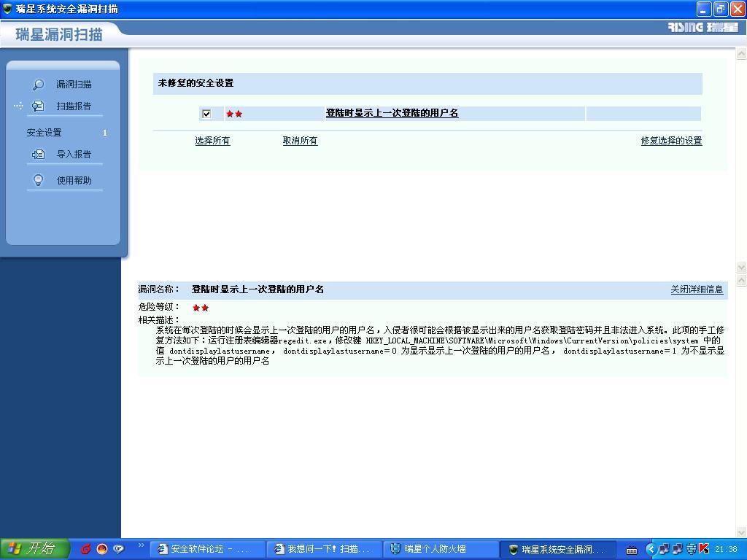Click the lightbulb icon beside 使用帮助

pyautogui.click(x=38, y=180)
